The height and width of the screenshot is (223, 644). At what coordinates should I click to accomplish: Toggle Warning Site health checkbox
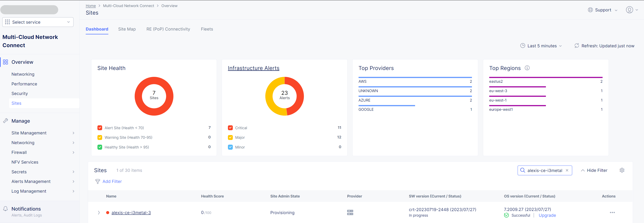(x=100, y=137)
